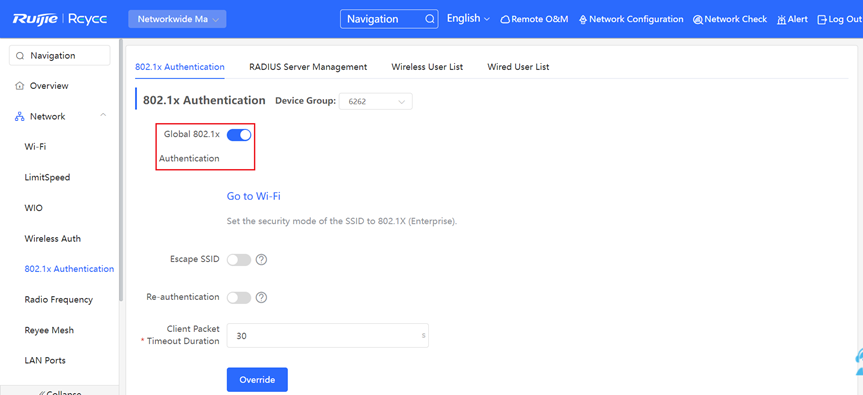The image size is (863, 395).
Task: Open the Networkwide Ma dropdown
Action: click(x=177, y=19)
